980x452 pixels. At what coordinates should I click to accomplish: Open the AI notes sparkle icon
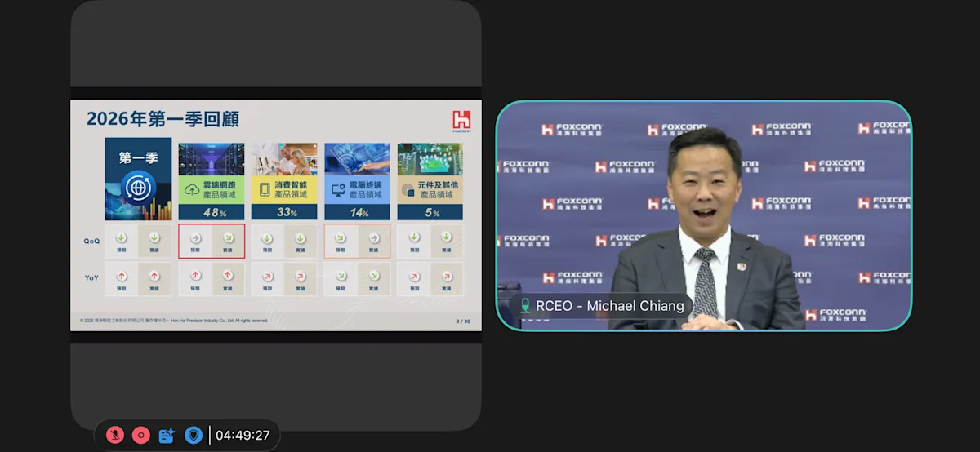(167, 435)
